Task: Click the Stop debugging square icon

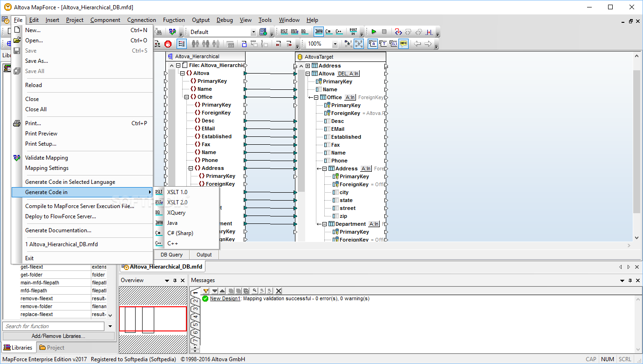Action: point(384,32)
